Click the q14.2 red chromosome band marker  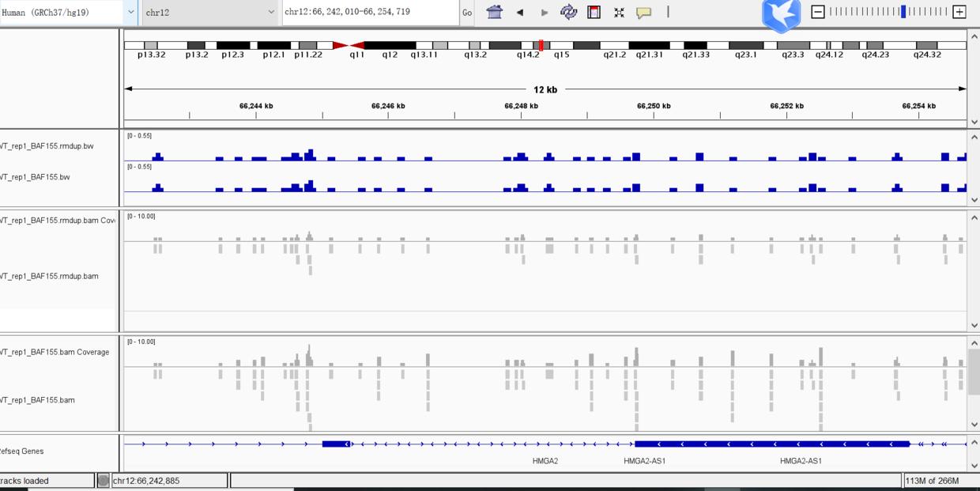[x=541, y=46]
